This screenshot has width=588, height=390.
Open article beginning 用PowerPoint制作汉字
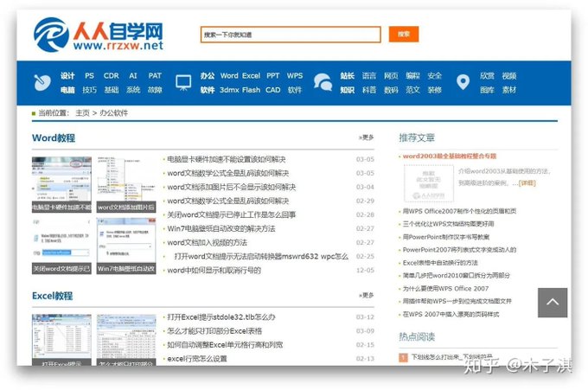pos(446,237)
